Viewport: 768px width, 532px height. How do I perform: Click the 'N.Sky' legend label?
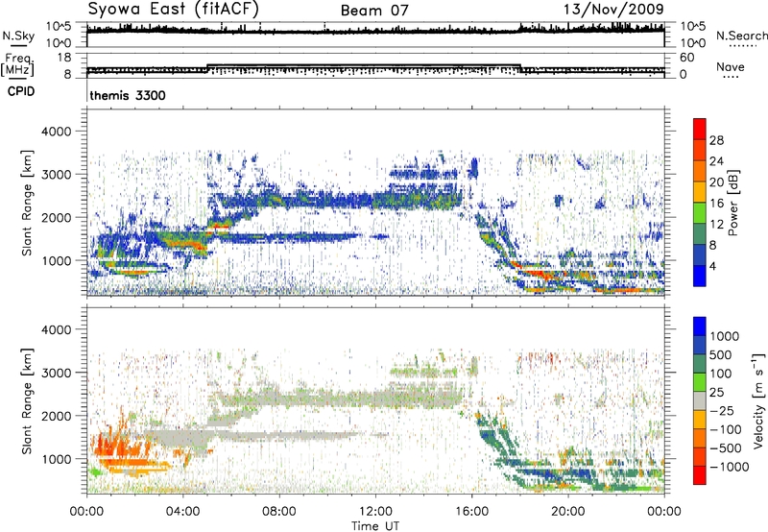click(18, 36)
